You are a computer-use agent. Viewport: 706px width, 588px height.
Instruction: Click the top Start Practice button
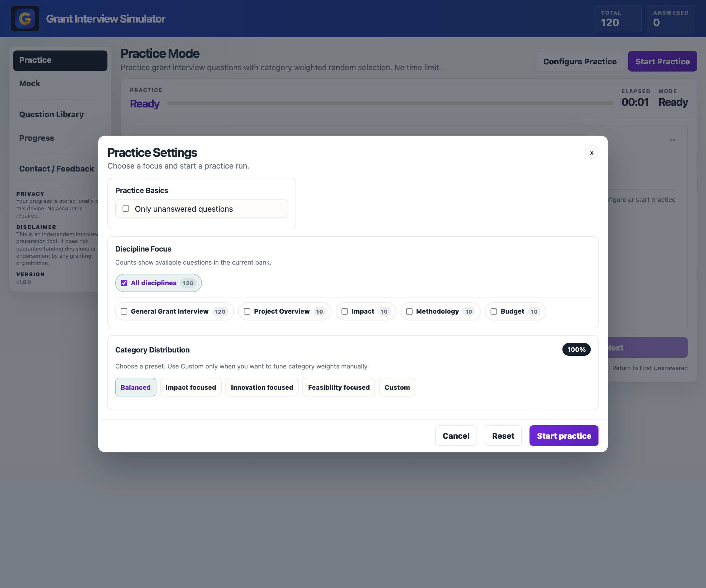(x=662, y=61)
